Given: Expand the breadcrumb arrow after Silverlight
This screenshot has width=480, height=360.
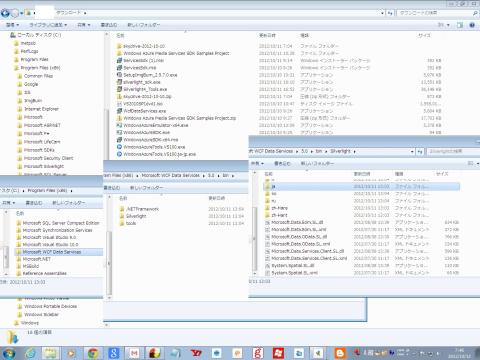Looking at the screenshot, I should [354, 151].
